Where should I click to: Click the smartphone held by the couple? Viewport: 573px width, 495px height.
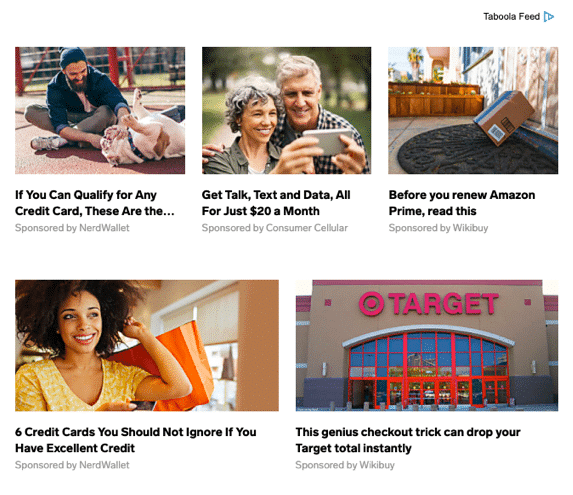(x=326, y=142)
